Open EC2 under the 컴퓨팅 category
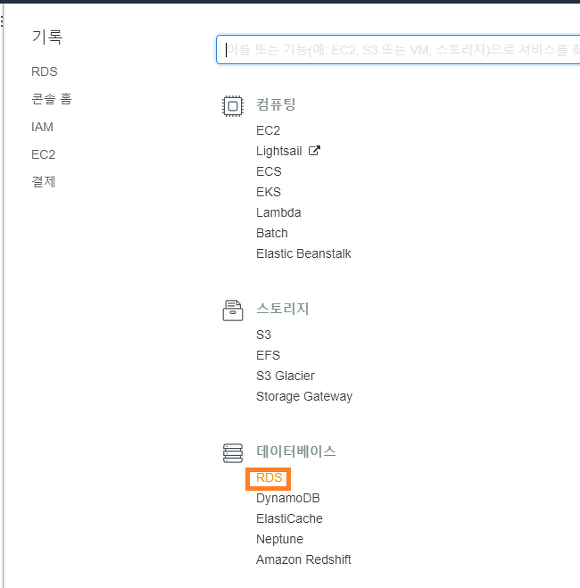580x588 pixels. (268, 130)
